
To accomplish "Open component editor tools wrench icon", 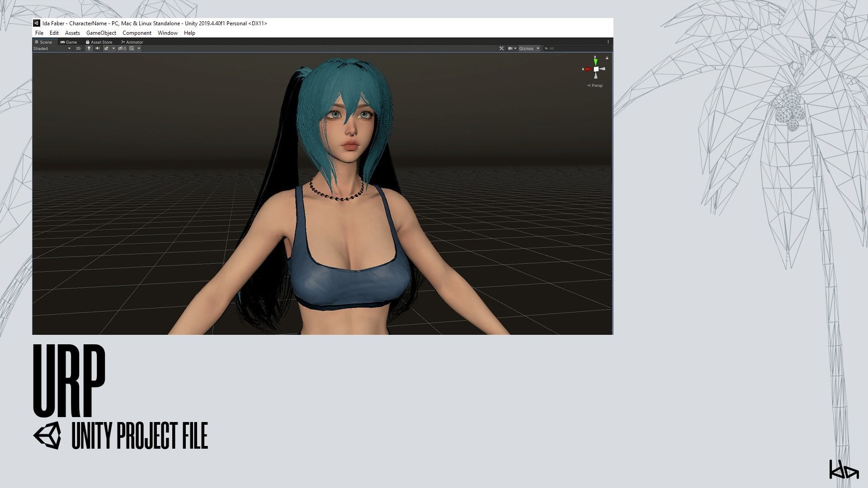I will click(501, 48).
